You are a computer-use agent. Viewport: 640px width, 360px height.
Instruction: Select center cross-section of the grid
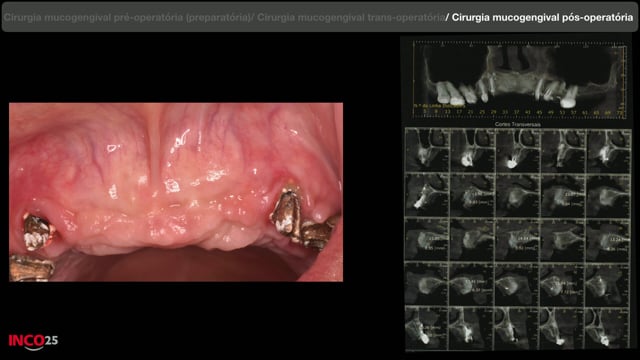pos(518,240)
